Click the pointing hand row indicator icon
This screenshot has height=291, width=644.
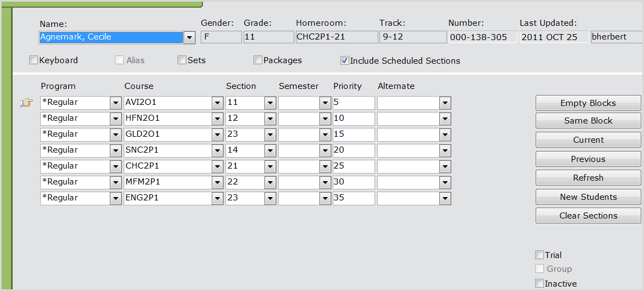click(x=26, y=103)
